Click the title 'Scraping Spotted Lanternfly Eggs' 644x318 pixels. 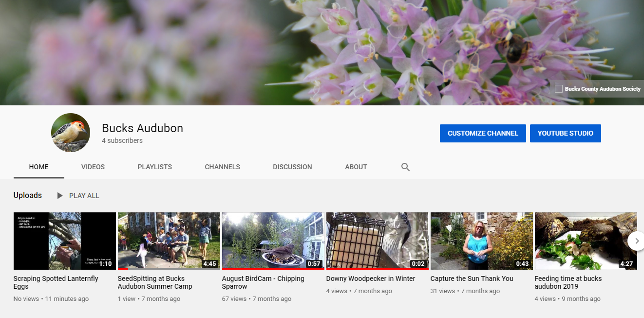56,282
